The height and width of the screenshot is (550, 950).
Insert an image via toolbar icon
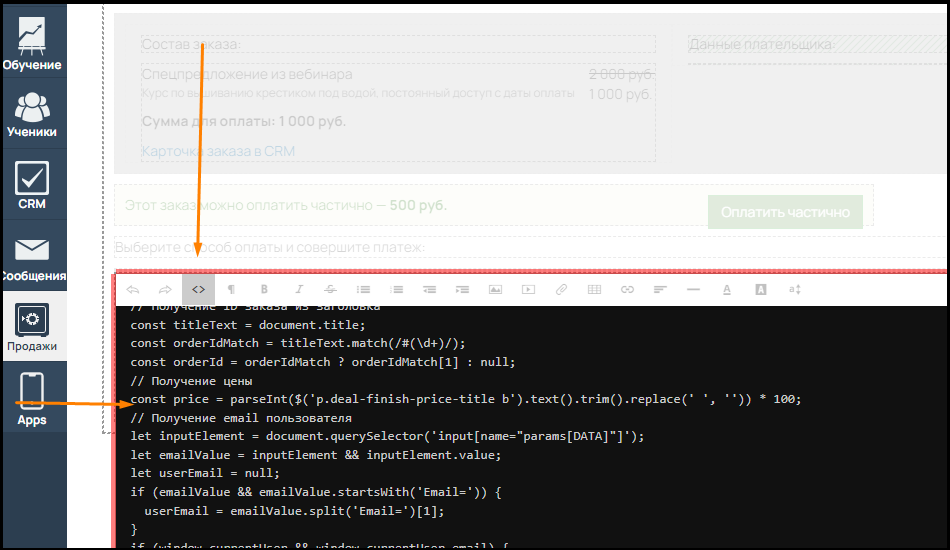coord(496,290)
